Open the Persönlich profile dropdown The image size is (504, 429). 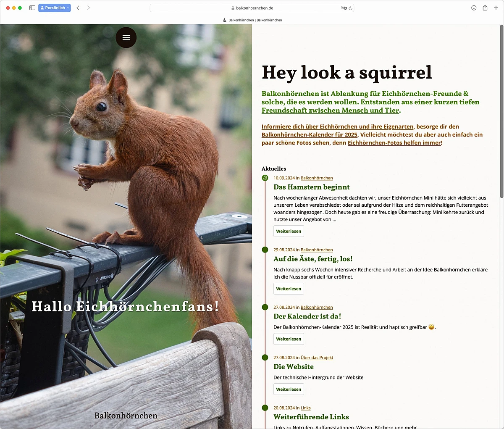(x=55, y=8)
